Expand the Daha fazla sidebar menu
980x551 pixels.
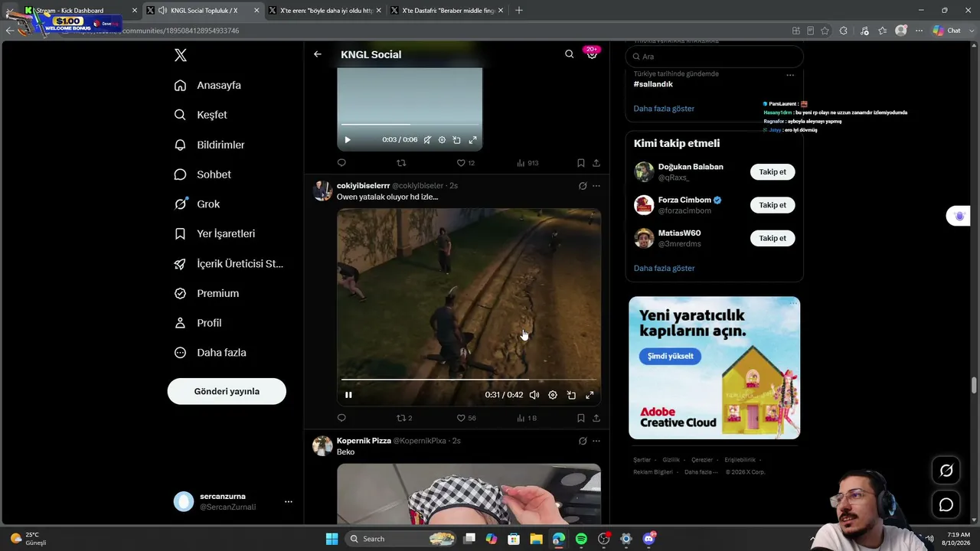[x=211, y=353]
